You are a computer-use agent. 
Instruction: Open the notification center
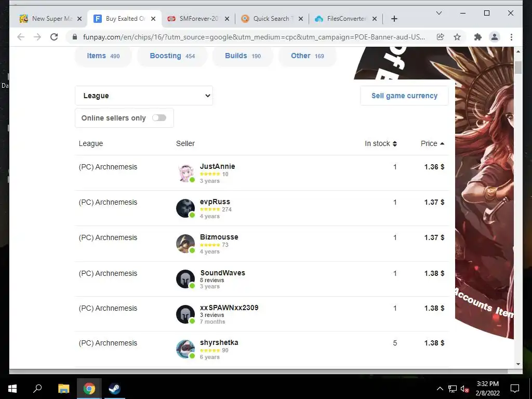click(515, 389)
